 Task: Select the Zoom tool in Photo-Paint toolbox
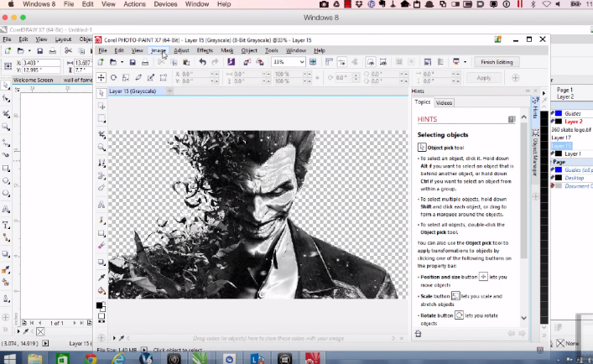tap(101, 148)
